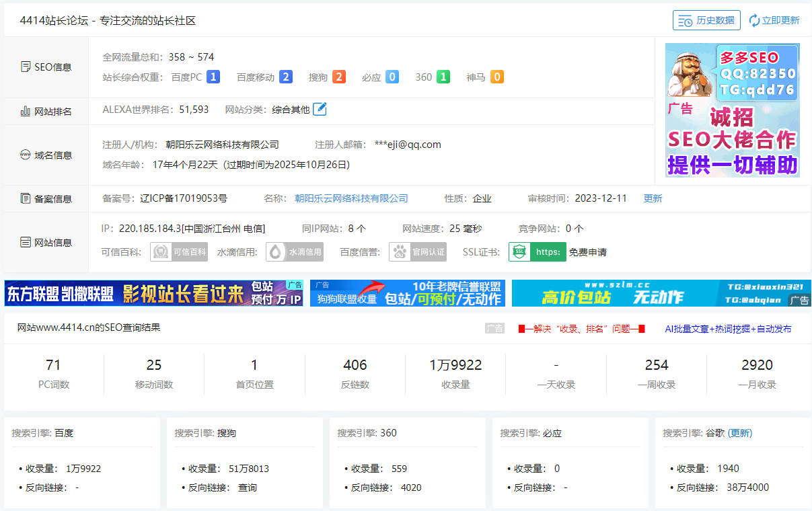Click 查询 link in 搜狗 card
The height and width of the screenshot is (511, 812).
pyautogui.click(x=248, y=487)
